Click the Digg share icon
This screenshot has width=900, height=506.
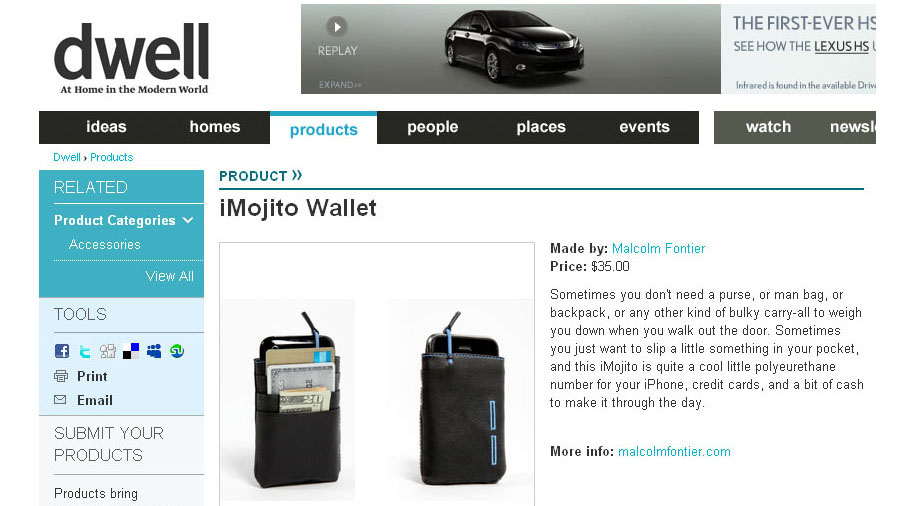[x=108, y=351]
